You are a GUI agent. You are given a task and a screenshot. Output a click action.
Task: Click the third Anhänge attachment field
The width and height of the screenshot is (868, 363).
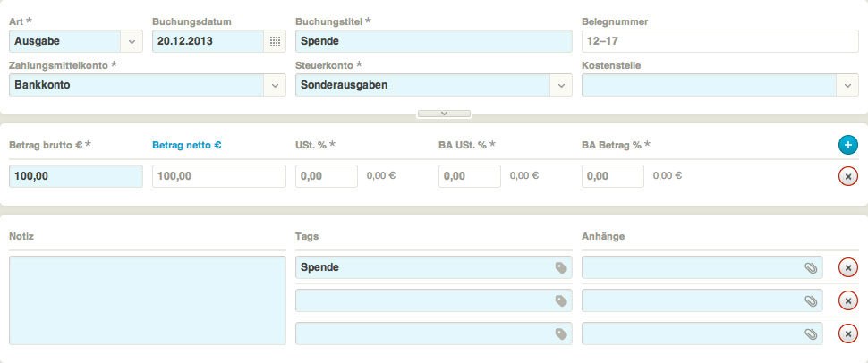[702, 333]
